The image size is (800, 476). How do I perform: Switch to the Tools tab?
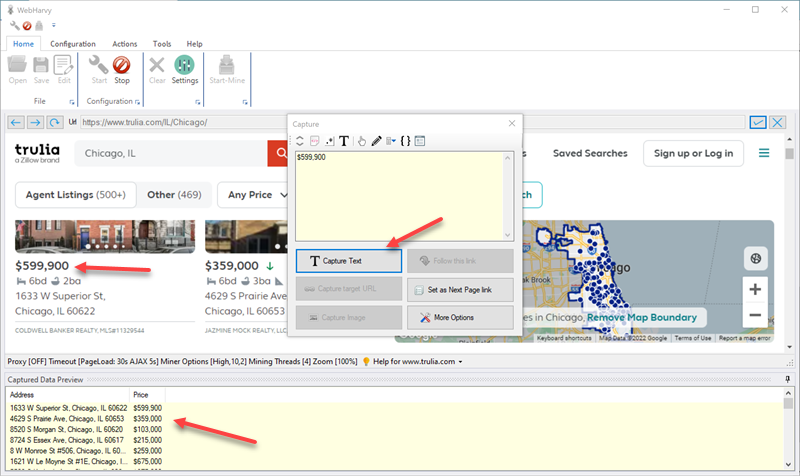162,44
